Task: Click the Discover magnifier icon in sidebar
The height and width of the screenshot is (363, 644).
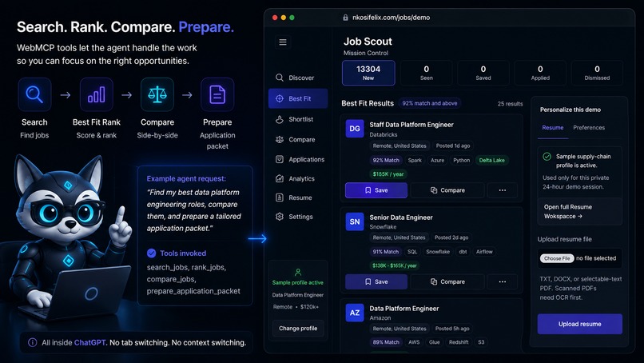Action: [x=280, y=78]
